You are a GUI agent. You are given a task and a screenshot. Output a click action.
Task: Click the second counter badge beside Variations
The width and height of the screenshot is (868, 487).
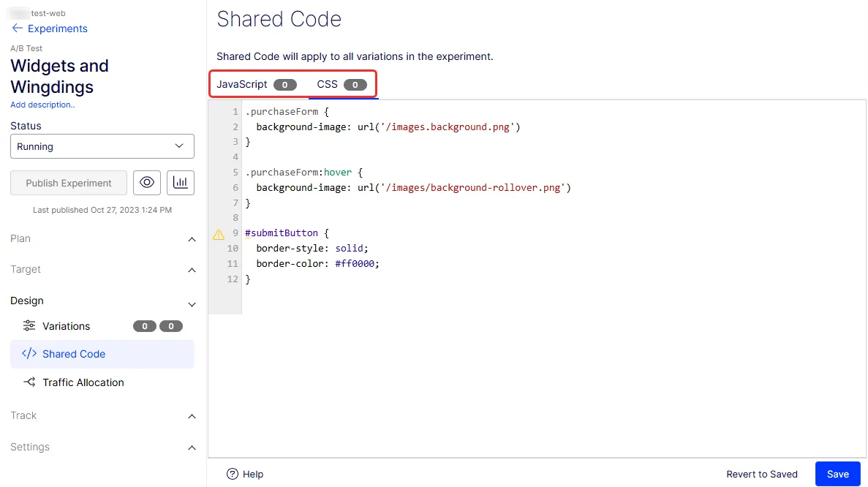tap(171, 326)
